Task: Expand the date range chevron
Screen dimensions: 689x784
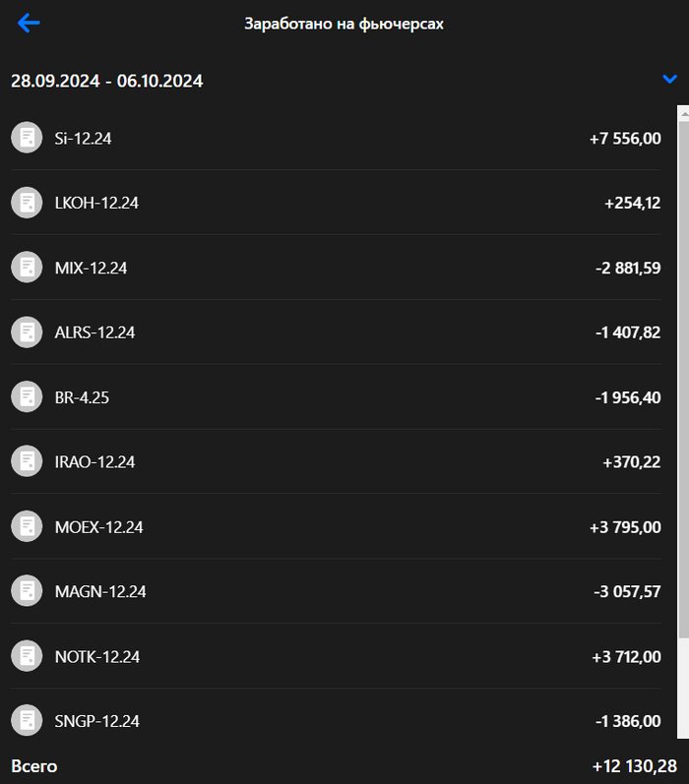Action: tap(670, 80)
